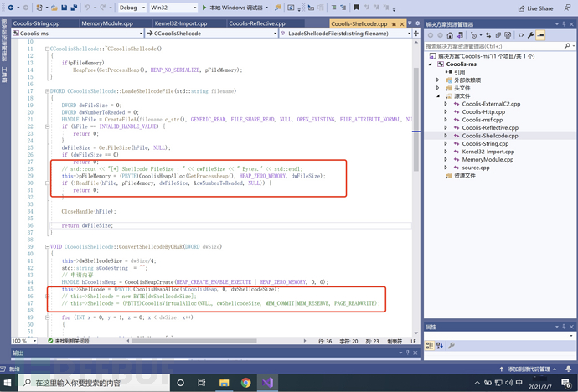
Task: Open the Debug configuration dropdown
Action: pos(132,8)
